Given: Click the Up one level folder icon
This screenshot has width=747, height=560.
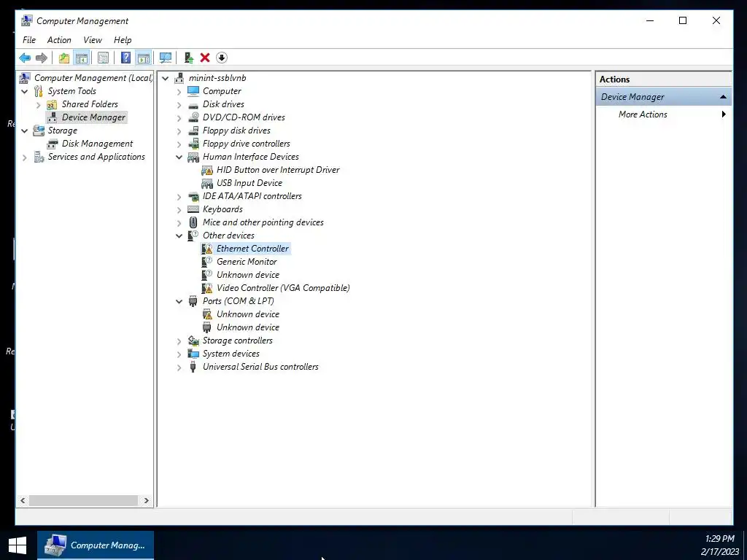Looking at the screenshot, I should pyautogui.click(x=64, y=58).
